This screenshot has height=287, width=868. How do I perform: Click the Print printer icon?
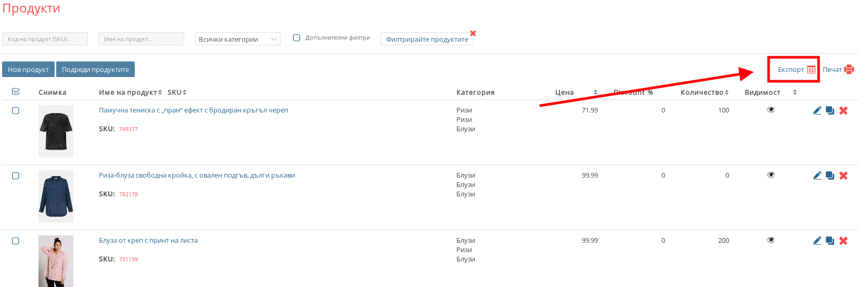point(849,69)
